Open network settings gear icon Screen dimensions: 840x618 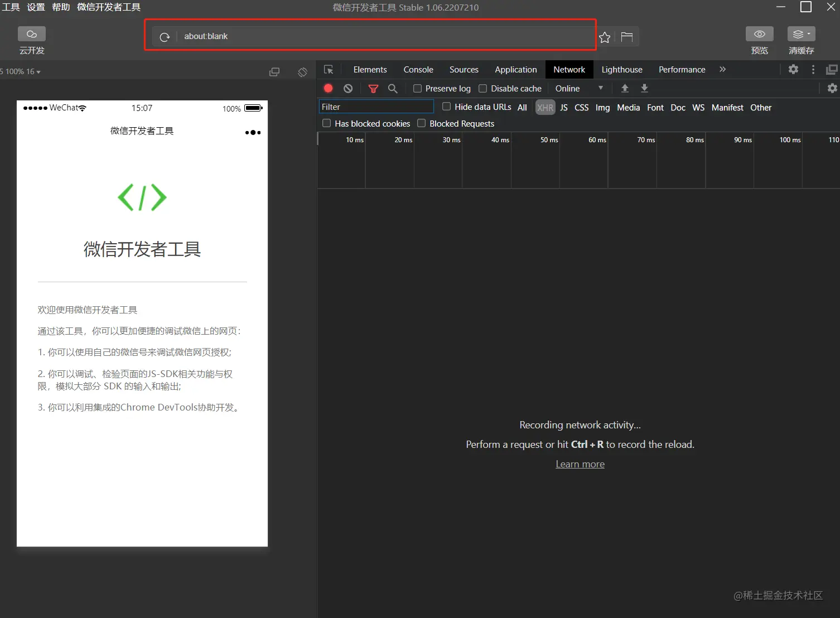tap(832, 88)
